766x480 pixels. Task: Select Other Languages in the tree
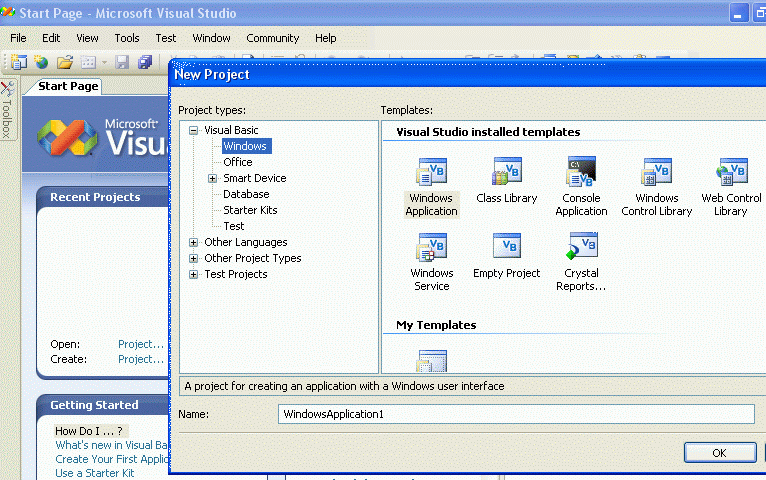246,242
